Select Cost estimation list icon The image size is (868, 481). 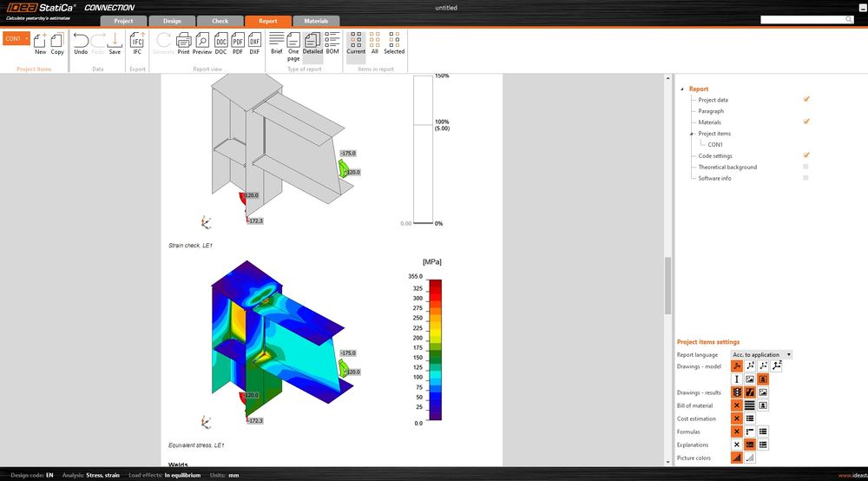point(750,418)
